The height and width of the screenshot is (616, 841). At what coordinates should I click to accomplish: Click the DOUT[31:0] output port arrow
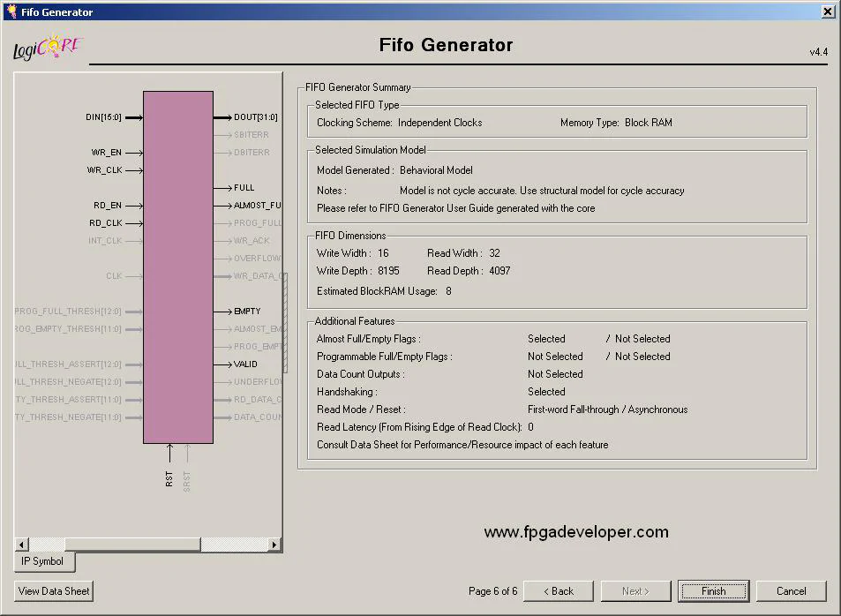coord(222,117)
